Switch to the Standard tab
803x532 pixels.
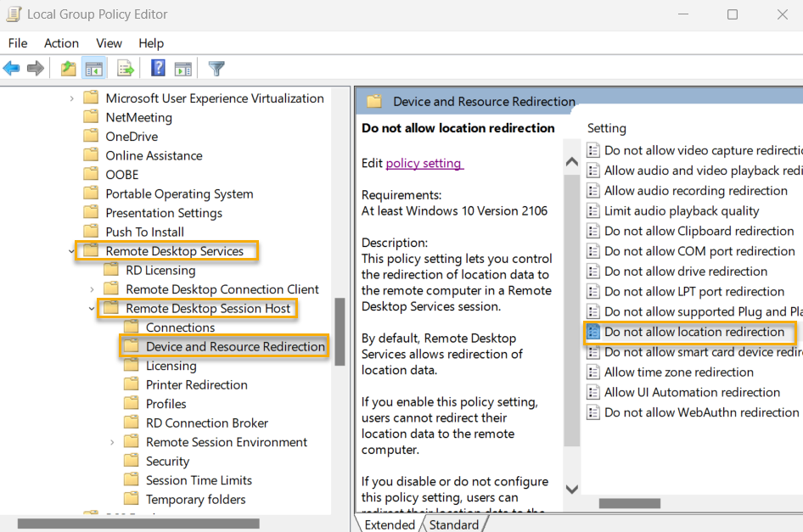[454, 524]
